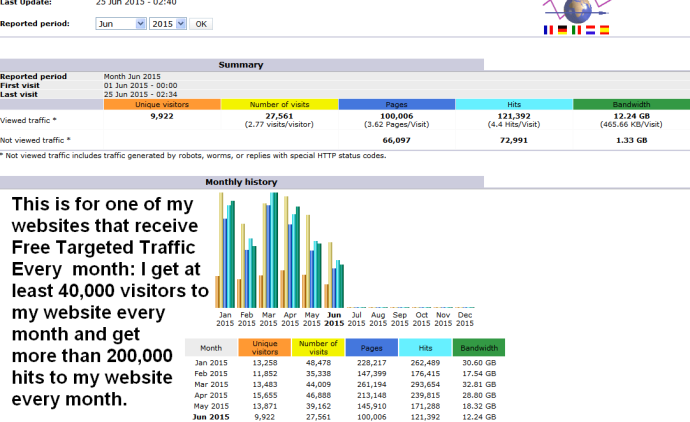Select the 13,258 unique visitors cell
This screenshot has width=690, height=422.
tap(264, 363)
